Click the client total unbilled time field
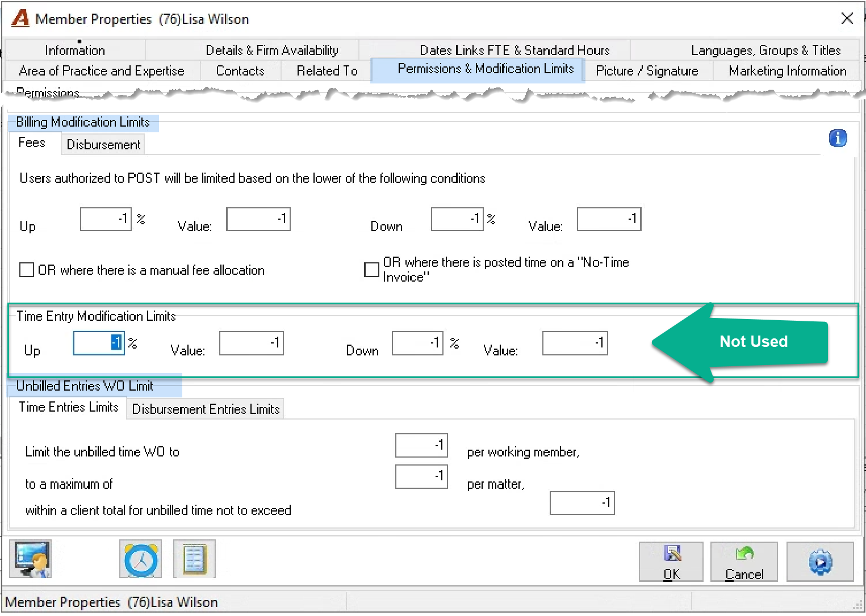866x616 pixels. pos(582,503)
